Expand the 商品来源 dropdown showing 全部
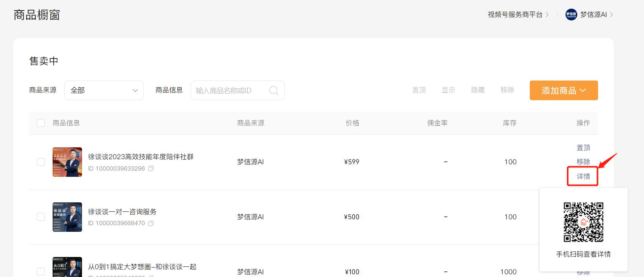Viewport: 644px width, 277px height. (104, 90)
